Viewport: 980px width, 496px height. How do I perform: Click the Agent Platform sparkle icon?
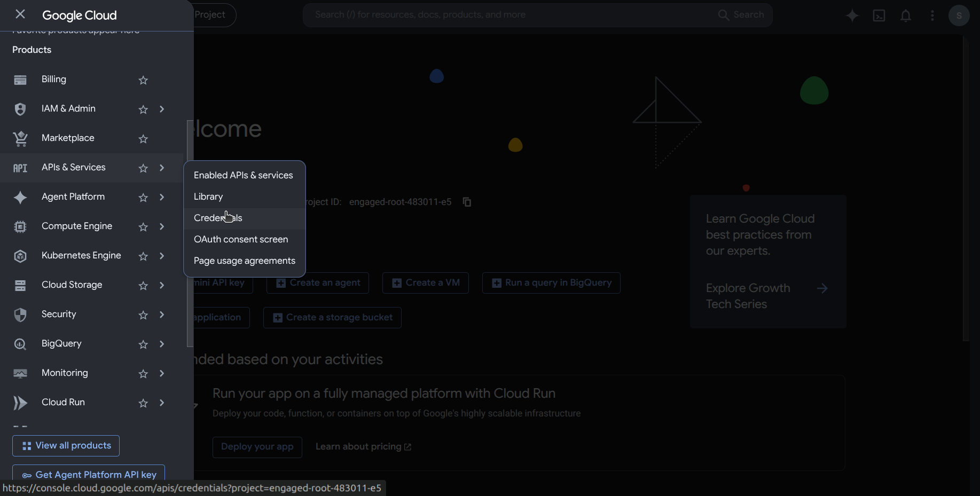[x=20, y=197]
